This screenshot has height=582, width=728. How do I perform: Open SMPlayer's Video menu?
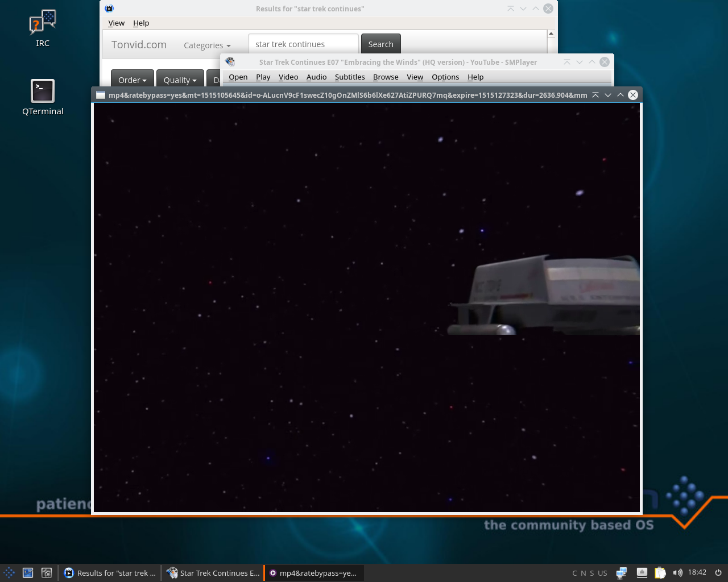point(288,77)
